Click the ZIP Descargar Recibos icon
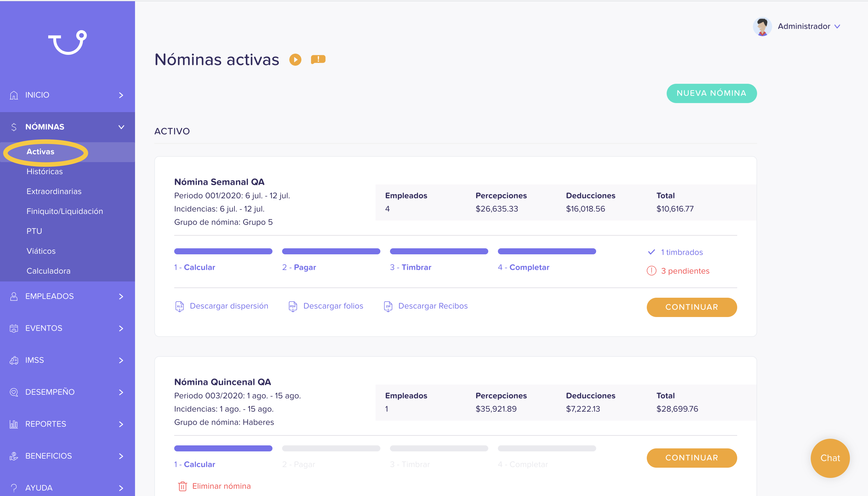The height and width of the screenshot is (496, 868). 388,306
